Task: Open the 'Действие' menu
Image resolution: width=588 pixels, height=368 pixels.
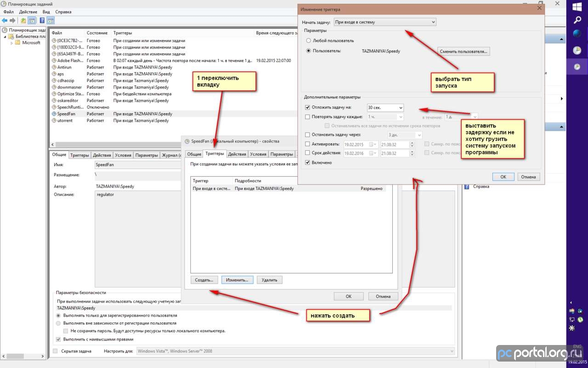Action: pyautogui.click(x=28, y=11)
